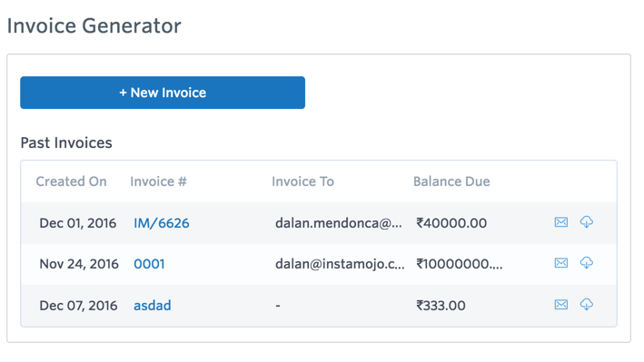Email the asdad invoice via envelope icon

click(x=561, y=305)
